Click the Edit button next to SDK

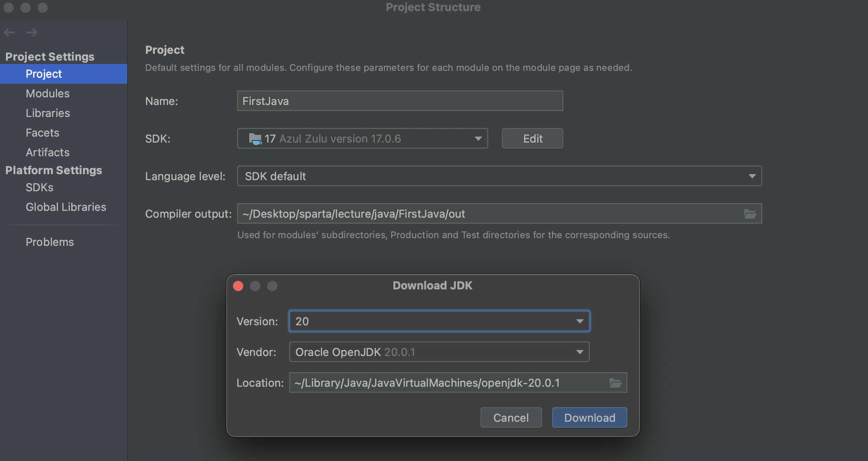(532, 139)
